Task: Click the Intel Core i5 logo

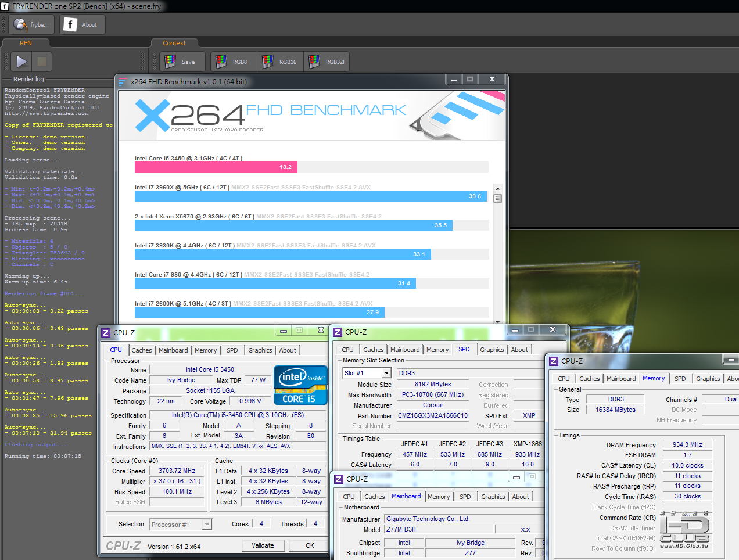Action: point(299,385)
